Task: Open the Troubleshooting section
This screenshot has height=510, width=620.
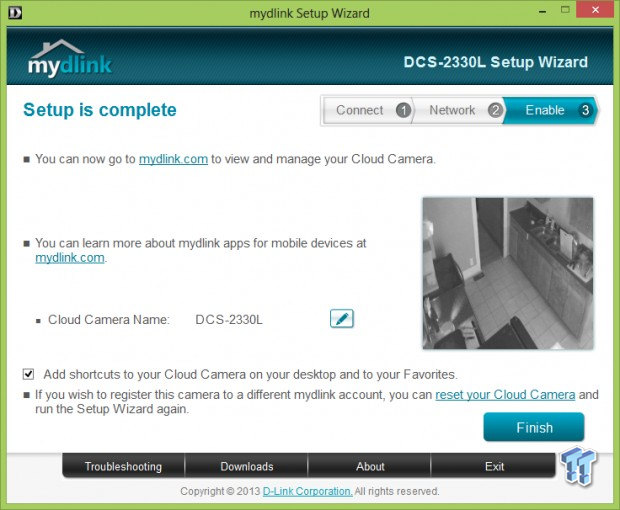Action: [x=123, y=466]
